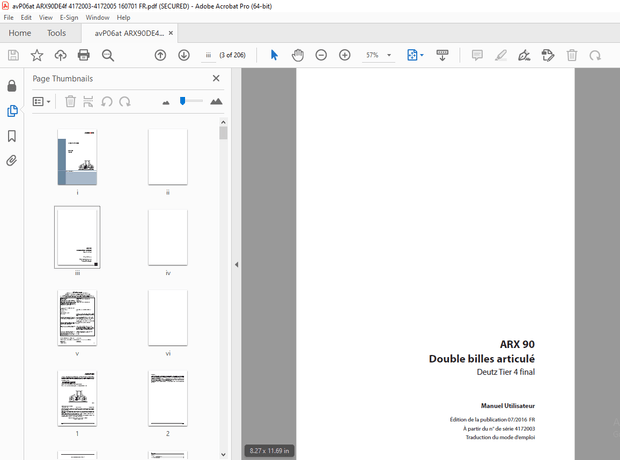Open fit page options dropdown arrow
620x460 pixels.
tap(422, 55)
